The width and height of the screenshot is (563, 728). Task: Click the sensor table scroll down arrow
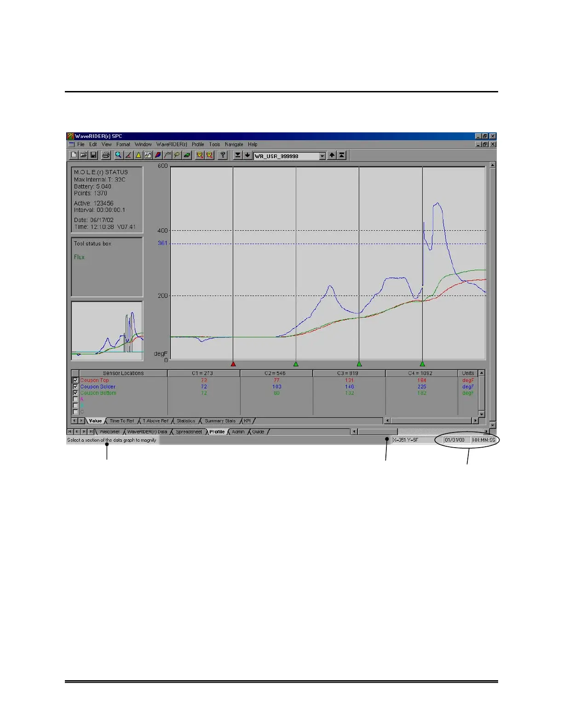pos(482,414)
